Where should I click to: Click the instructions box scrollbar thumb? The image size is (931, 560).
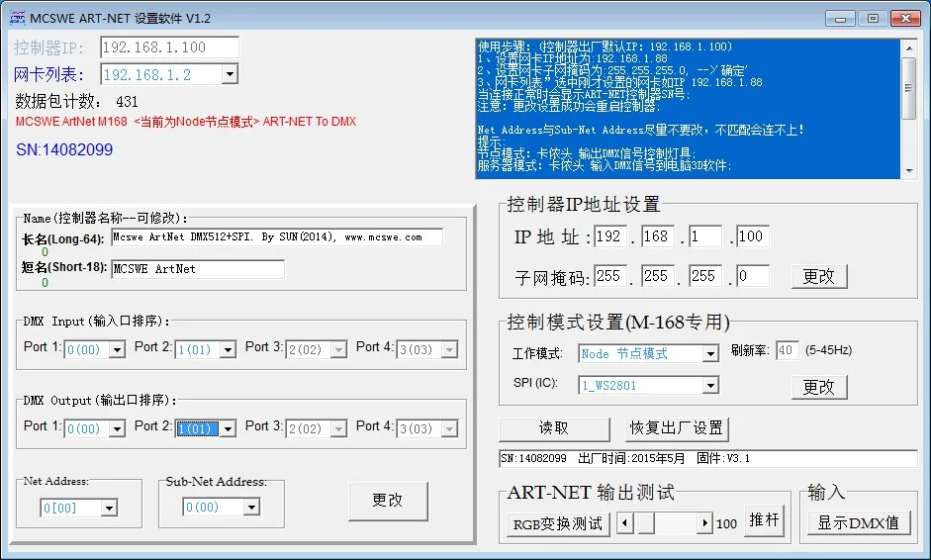pyautogui.click(x=908, y=88)
